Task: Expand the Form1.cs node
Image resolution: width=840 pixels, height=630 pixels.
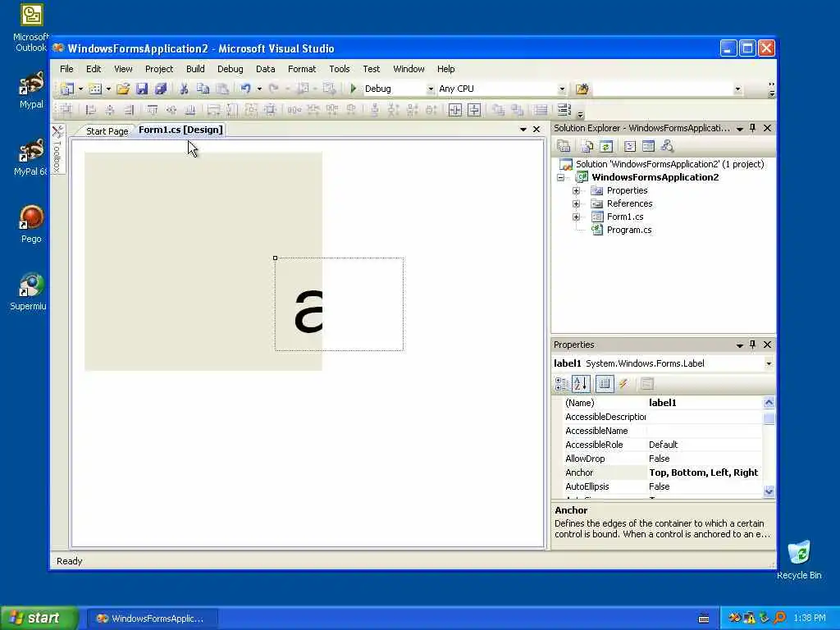Action: tap(576, 217)
